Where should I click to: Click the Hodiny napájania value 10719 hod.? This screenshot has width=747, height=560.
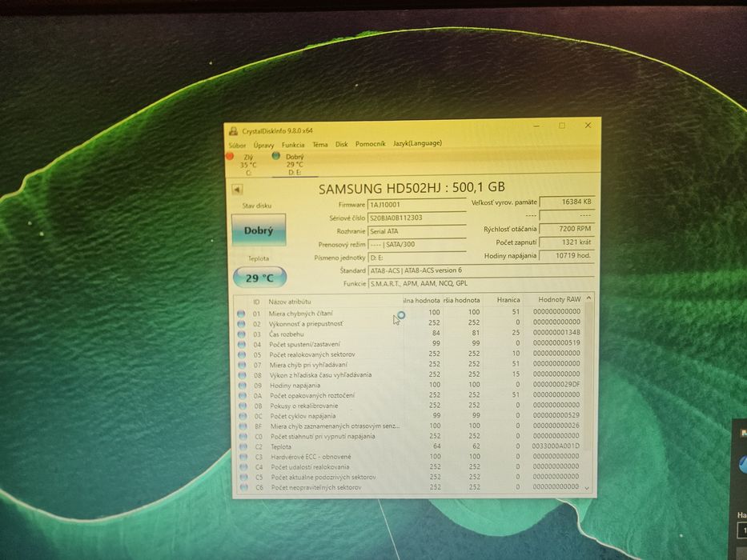click(567, 255)
